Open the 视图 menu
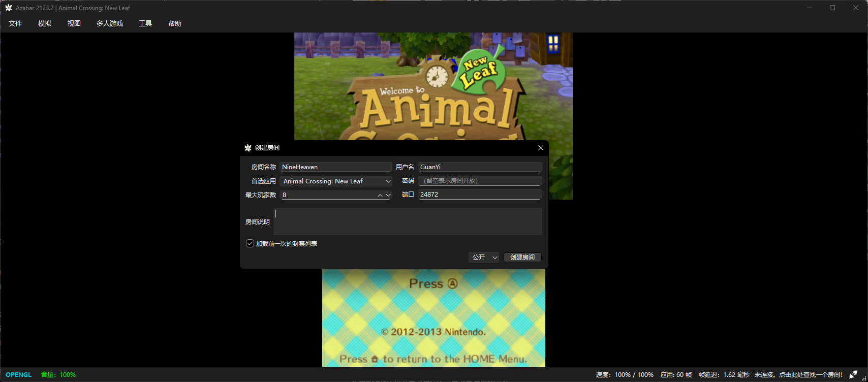Image resolution: width=868 pixels, height=382 pixels. coord(74,23)
